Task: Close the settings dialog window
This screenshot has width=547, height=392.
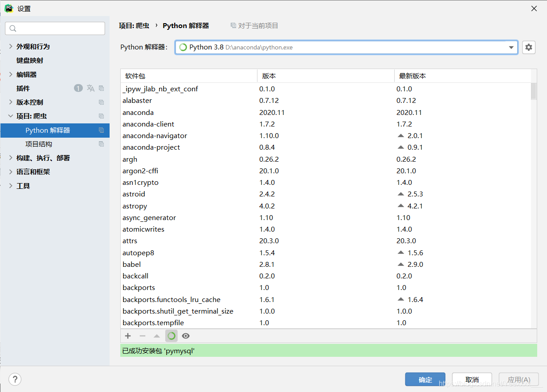Action: point(534,8)
